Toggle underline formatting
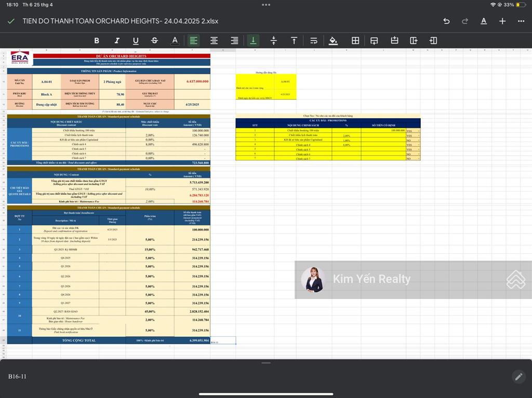Screen dimensions: 532x398 click(136, 40)
